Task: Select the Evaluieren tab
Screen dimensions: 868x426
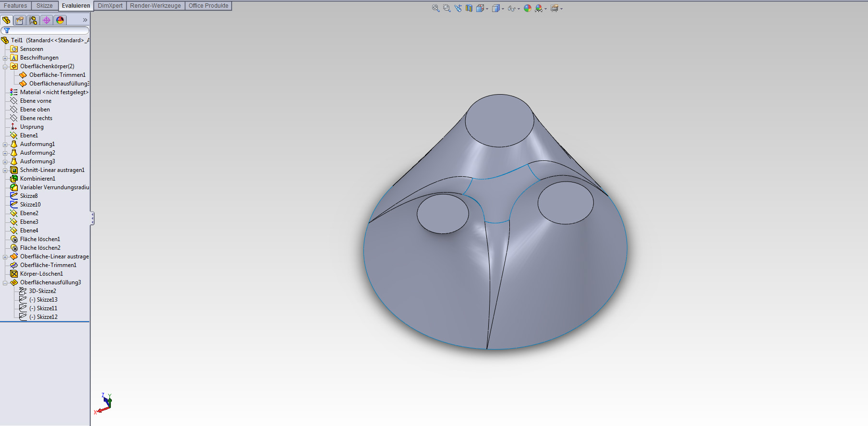Action: pos(76,6)
